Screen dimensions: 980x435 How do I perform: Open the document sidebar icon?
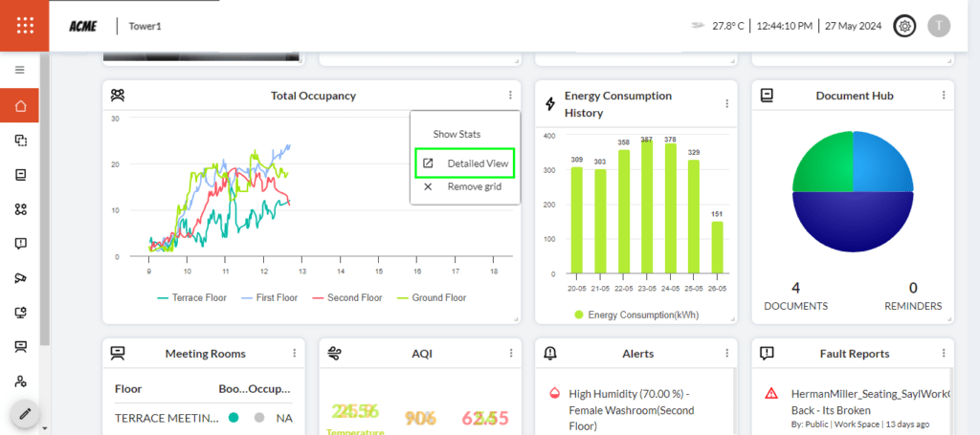(20, 175)
